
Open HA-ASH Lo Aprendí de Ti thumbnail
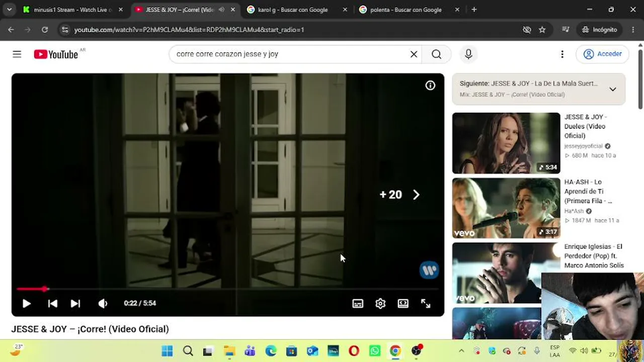tap(506, 208)
